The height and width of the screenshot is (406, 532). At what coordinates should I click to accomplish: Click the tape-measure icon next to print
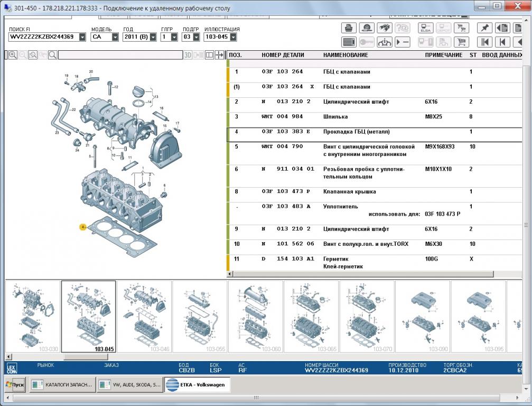pyautogui.click(x=367, y=28)
